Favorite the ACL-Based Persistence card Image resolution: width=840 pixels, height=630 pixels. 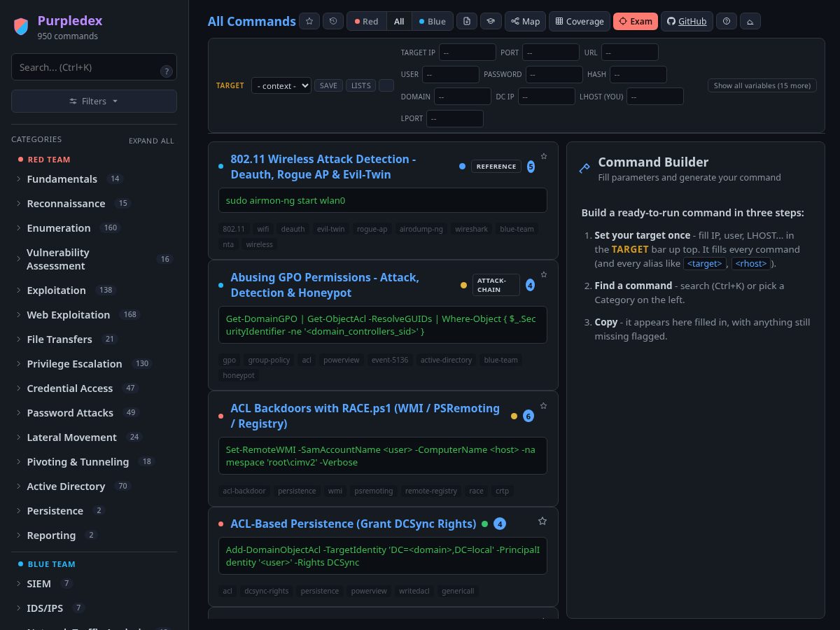point(542,521)
